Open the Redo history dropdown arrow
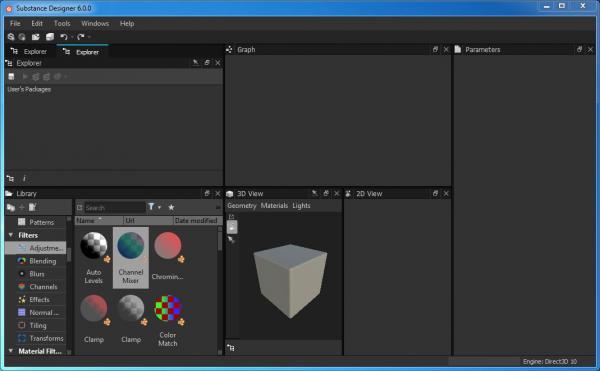 click(89, 37)
